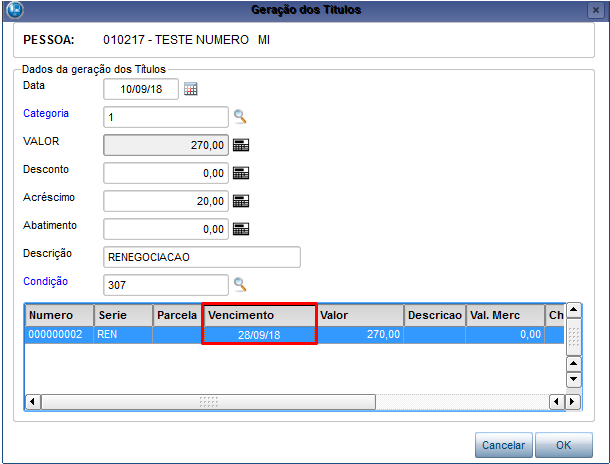
Task: Open the calculator next to Desconto field
Action: click(x=241, y=173)
